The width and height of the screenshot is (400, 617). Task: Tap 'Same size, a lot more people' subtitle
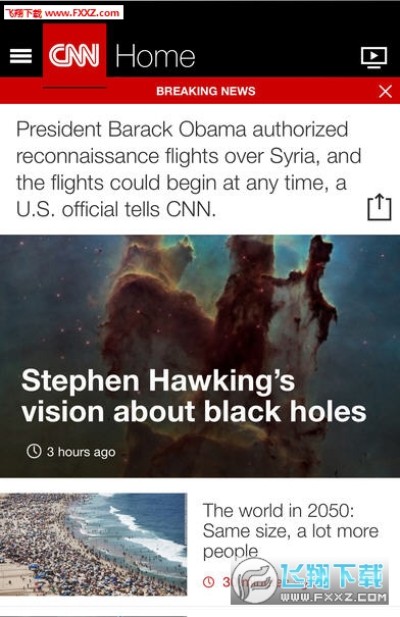point(290,541)
